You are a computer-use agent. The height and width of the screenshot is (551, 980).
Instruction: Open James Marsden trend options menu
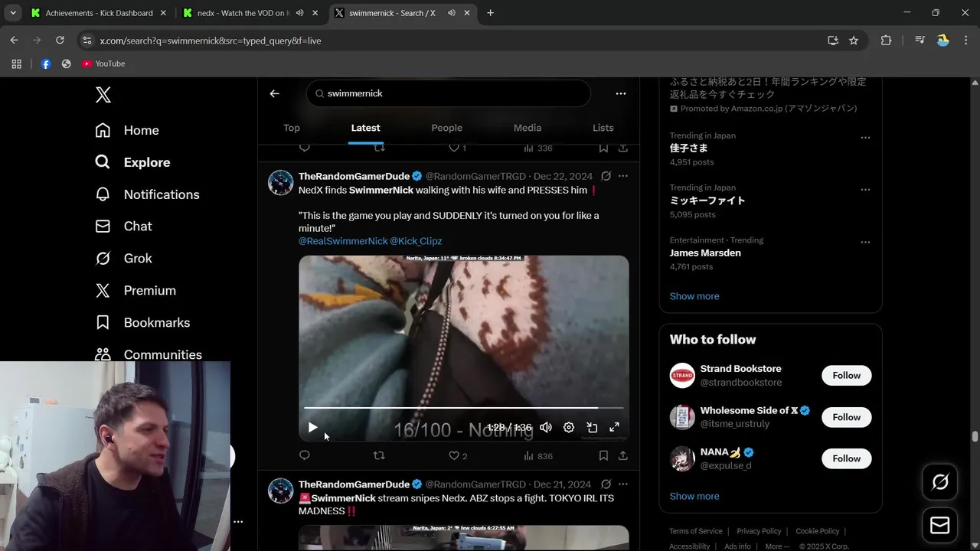[x=865, y=243]
